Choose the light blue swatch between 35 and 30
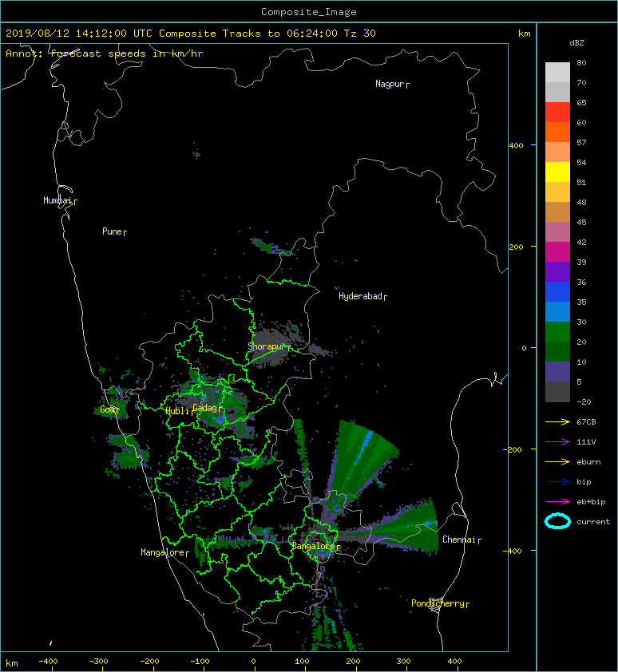618x672 pixels. 557,311
